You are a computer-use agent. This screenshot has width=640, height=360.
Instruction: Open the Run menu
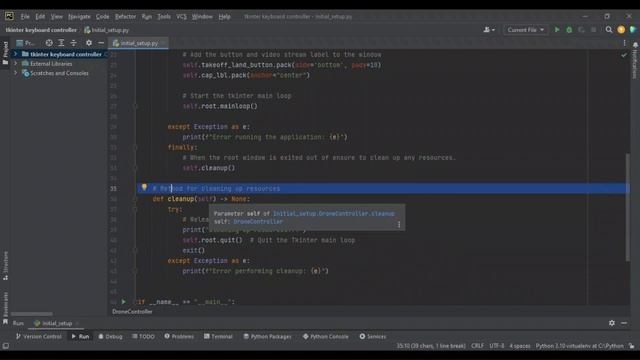coord(147,17)
